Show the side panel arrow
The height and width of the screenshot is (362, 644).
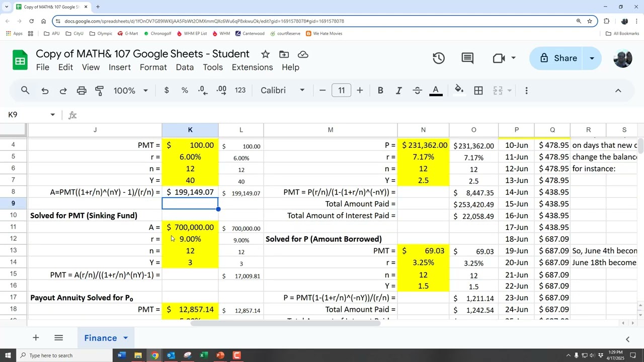(x=627, y=339)
